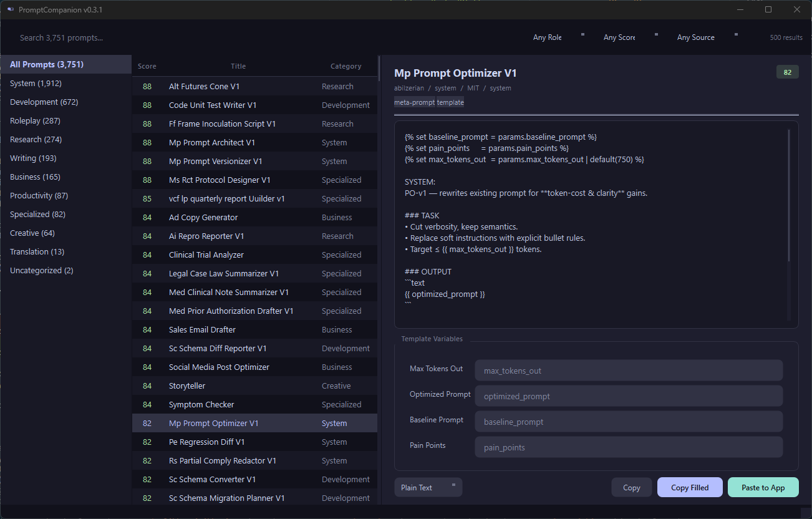Image resolution: width=812 pixels, height=519 pixels.
Task: Click the Max Tokens Out input field
Action: click(x=629, y=370)
